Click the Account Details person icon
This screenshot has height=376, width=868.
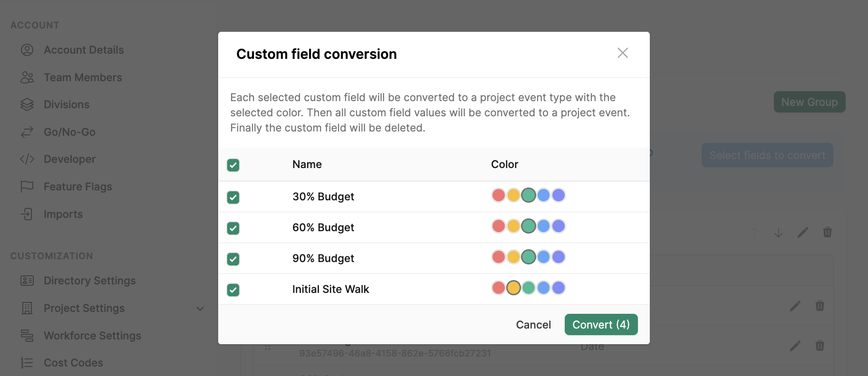click(27, 50)
